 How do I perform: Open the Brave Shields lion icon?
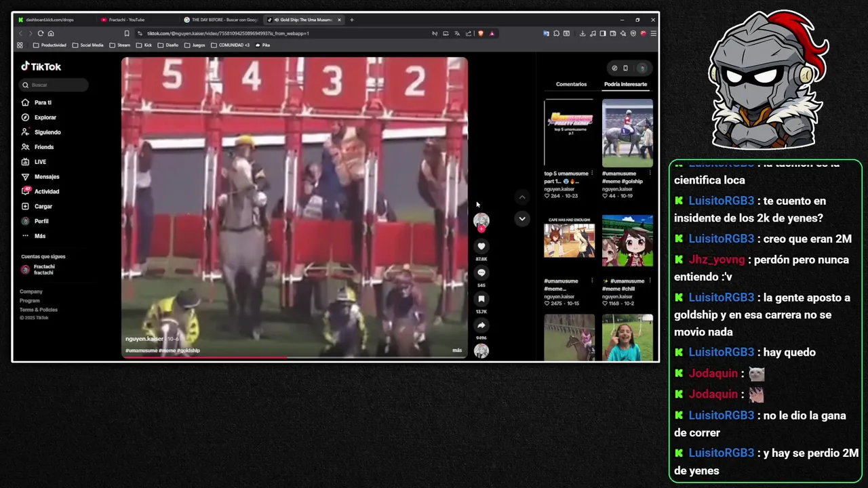click(x=481, y=33)
